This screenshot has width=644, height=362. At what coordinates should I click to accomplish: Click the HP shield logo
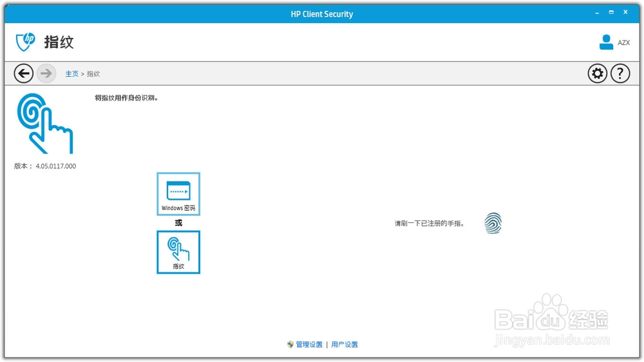point(26,42)
